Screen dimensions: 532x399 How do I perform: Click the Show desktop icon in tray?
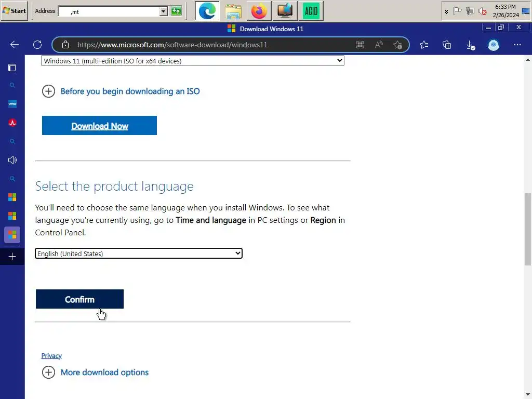526,11
